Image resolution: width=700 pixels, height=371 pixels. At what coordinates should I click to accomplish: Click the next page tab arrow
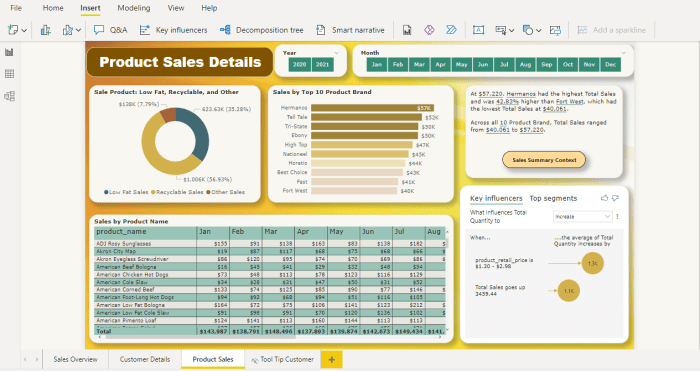pos(37,359)
